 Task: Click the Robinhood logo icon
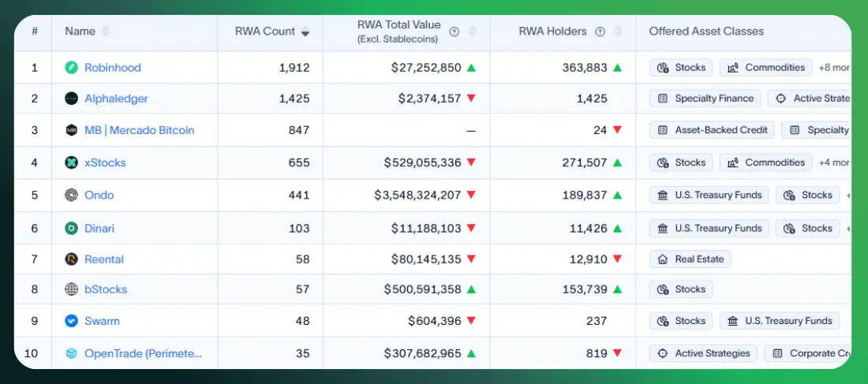pyautogui.click(x=71, y=68)
